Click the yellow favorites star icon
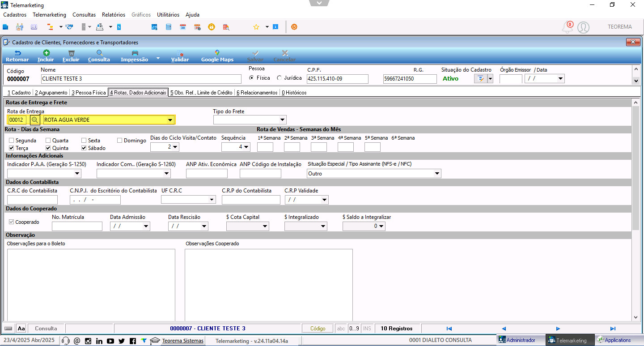Screen dimensions: 644x346 (256, 27)
